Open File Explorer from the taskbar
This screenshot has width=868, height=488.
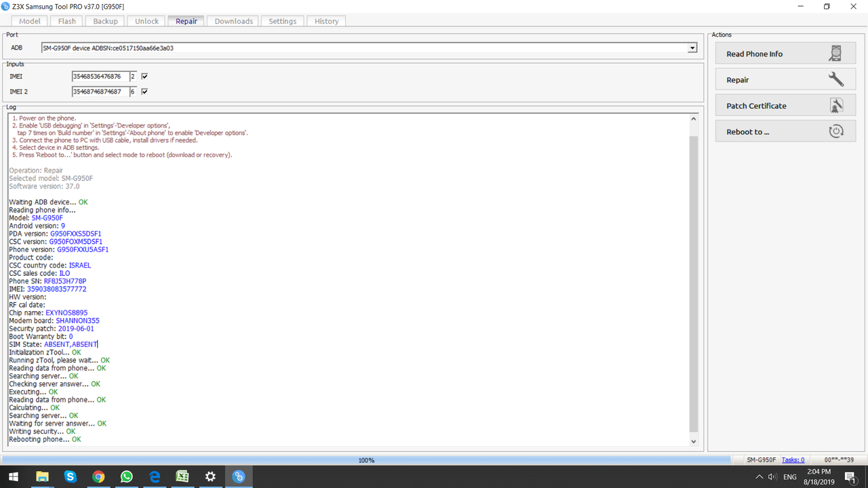[x=42, y=476]
